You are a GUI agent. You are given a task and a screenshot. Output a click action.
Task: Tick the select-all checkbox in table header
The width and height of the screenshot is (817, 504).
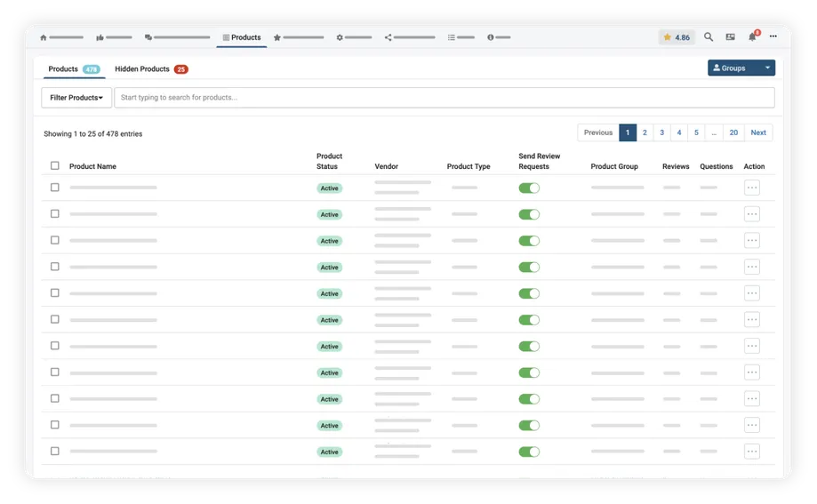[55, 165]
